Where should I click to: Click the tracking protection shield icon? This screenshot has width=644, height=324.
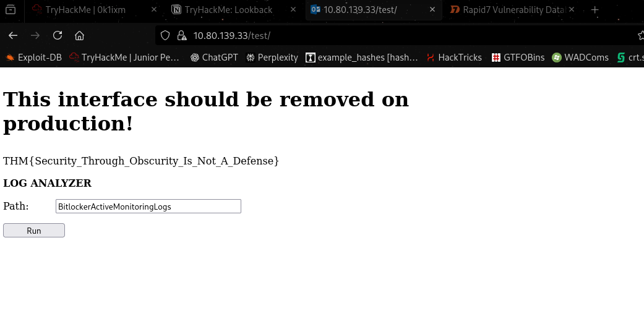click(x=165, y=35)
